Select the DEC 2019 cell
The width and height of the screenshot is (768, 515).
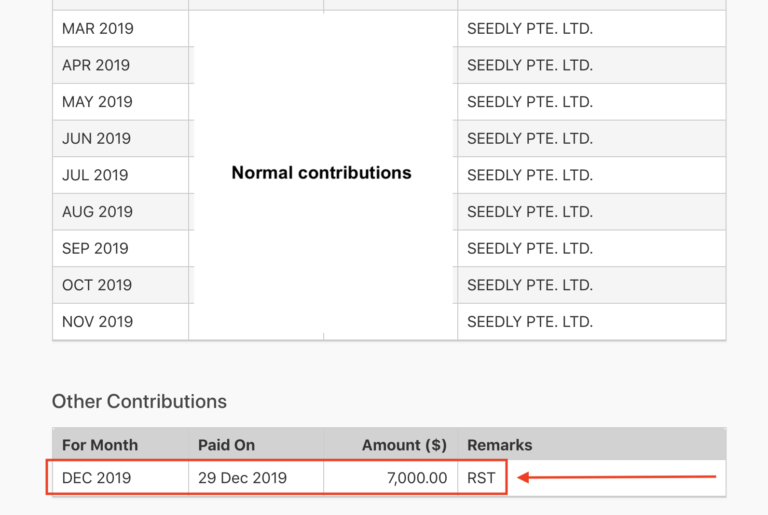96,478
